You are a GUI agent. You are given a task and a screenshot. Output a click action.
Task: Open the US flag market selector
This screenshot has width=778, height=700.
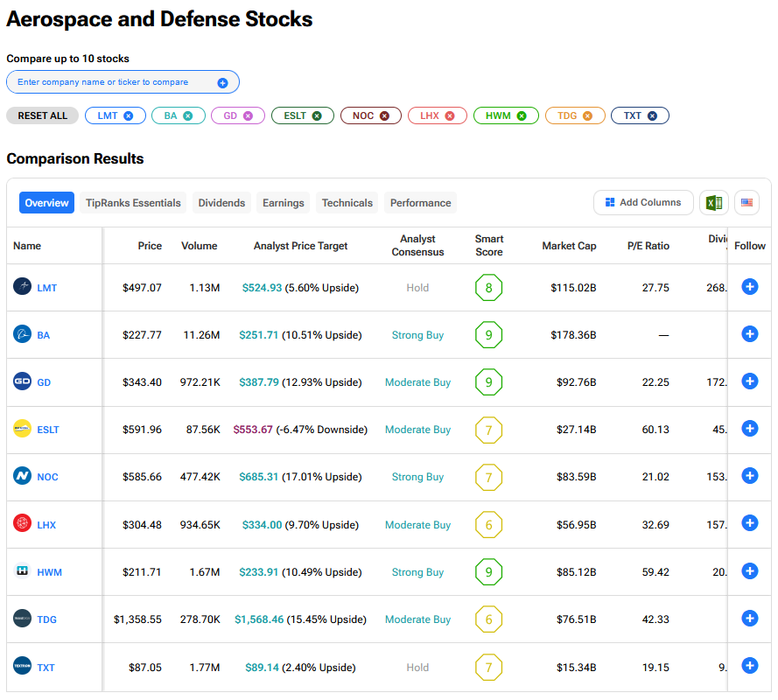746,203
